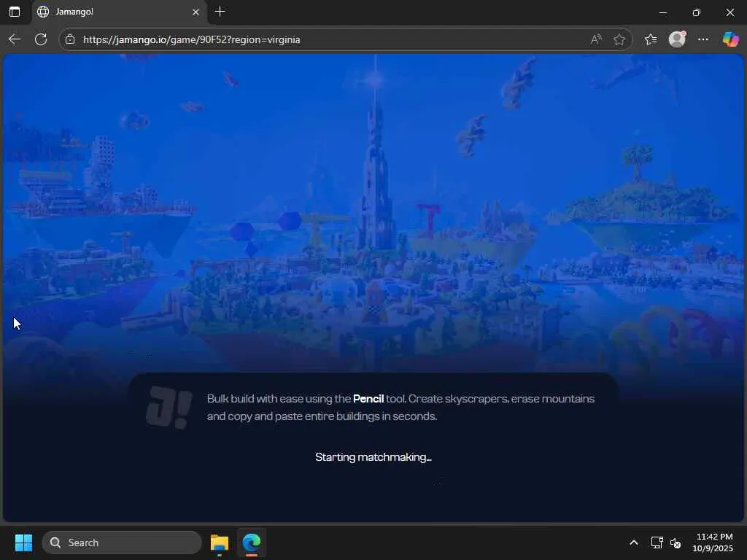Viewport: 747px width, 560px height.
Task: Open File Explorer from taskbar
Action: (220, 542)
